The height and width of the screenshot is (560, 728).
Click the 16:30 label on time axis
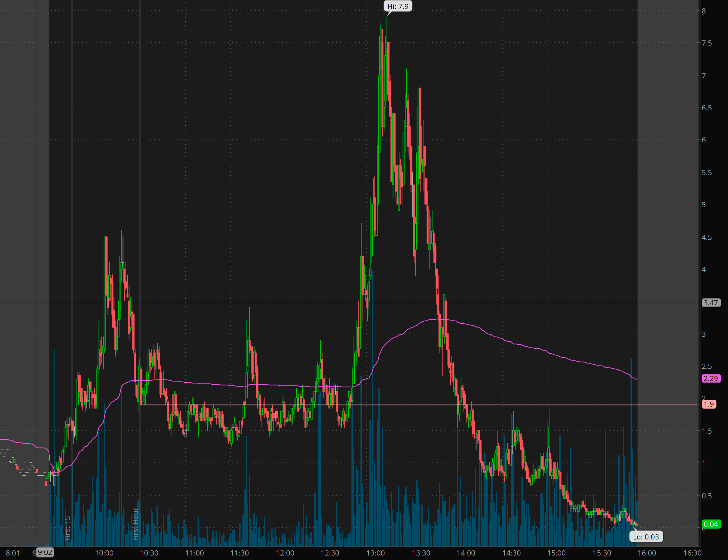692,553
